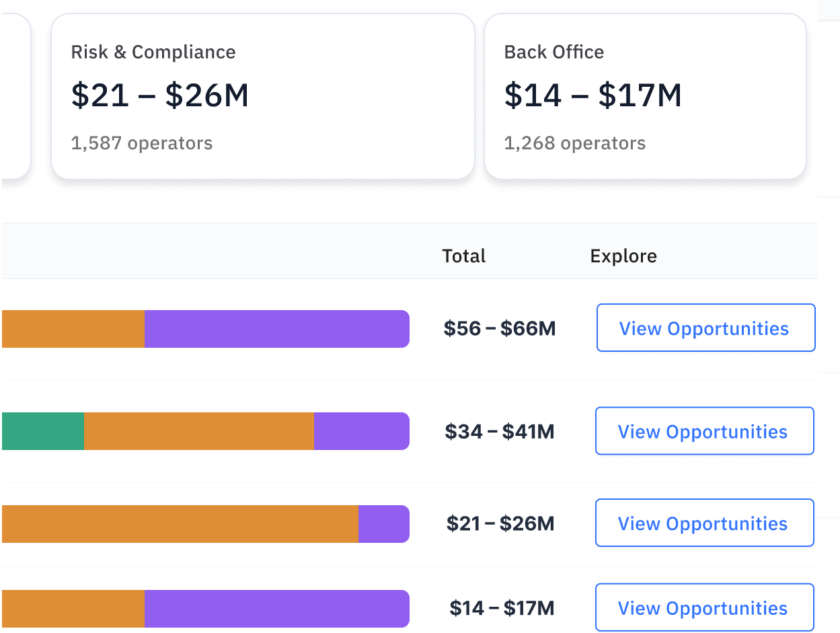This screenshot has height=633, width=840.
Task: Click the Total column header
Action: pos(463,256)
